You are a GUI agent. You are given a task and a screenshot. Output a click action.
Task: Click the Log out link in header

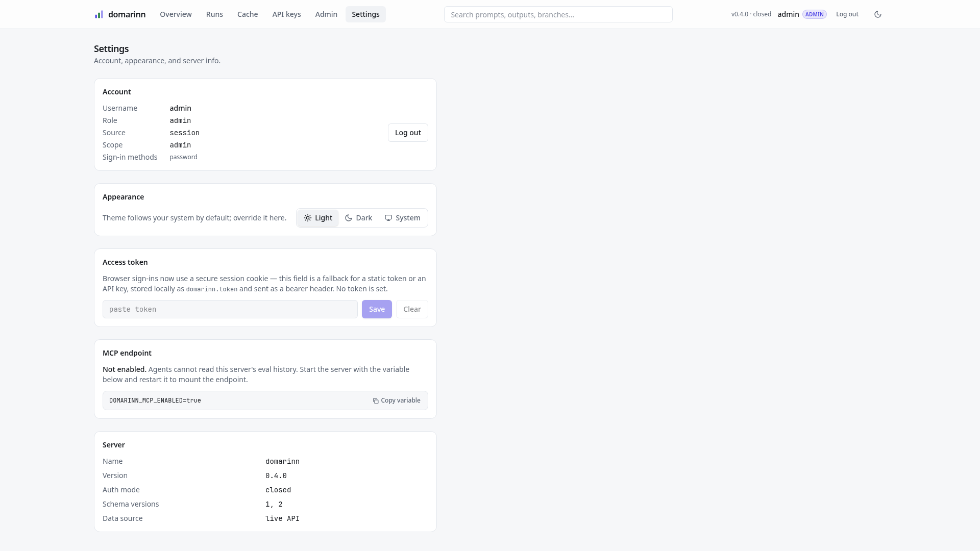click(x=847, y=14)
